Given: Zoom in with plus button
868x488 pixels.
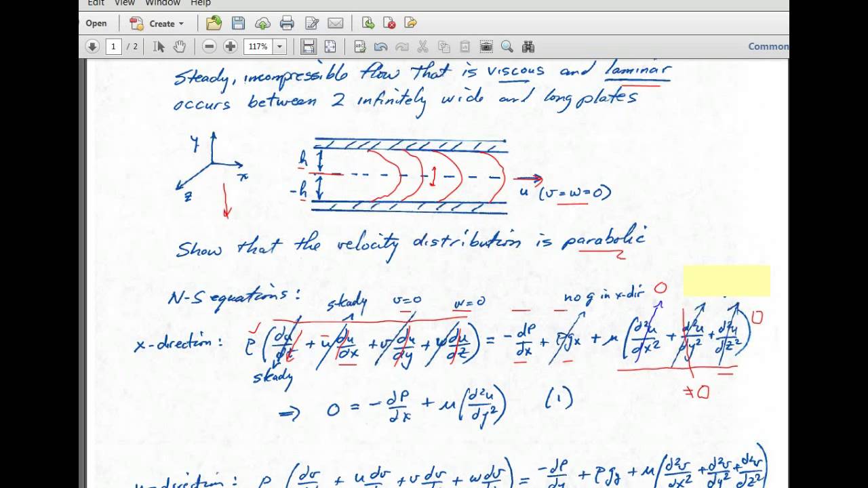Looking at the screenshot, I should [231, 47].
